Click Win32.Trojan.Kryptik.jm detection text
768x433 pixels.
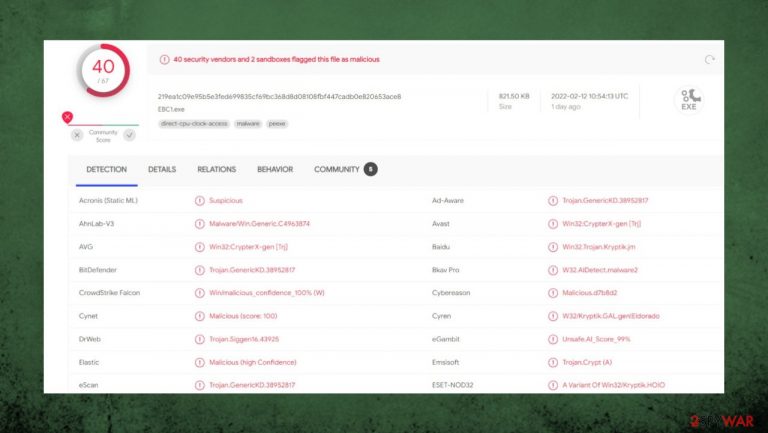point(599,246)
